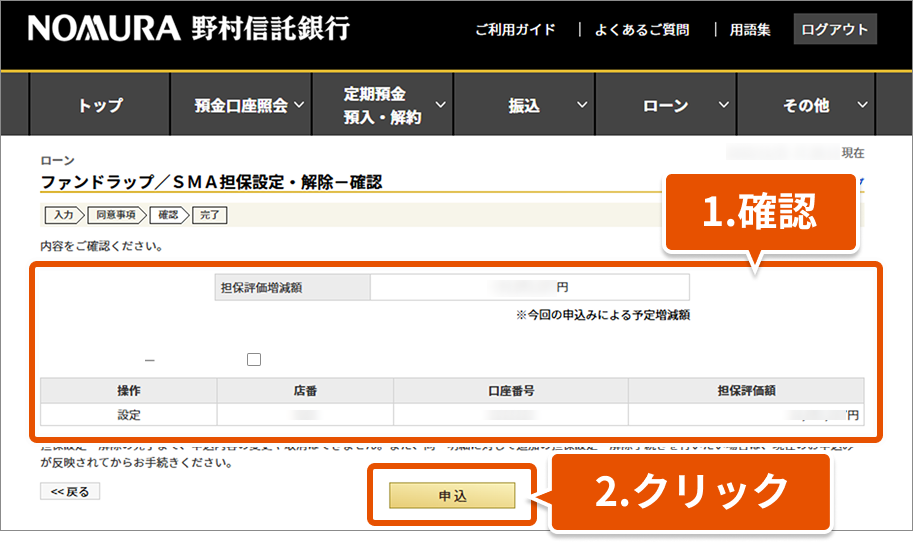Expand the 定期預金 預入・解約 dropdown
Screen dimensions: 913x542
tap(383, 105)
